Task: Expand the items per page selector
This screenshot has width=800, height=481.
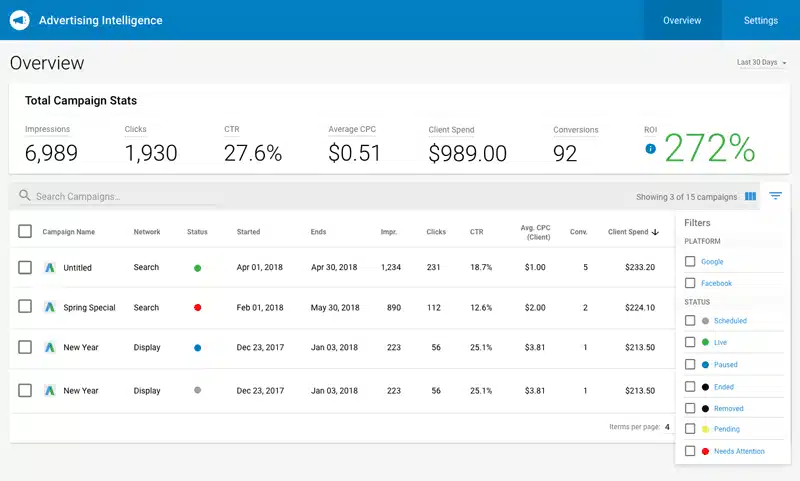Action: click(667, 427)
